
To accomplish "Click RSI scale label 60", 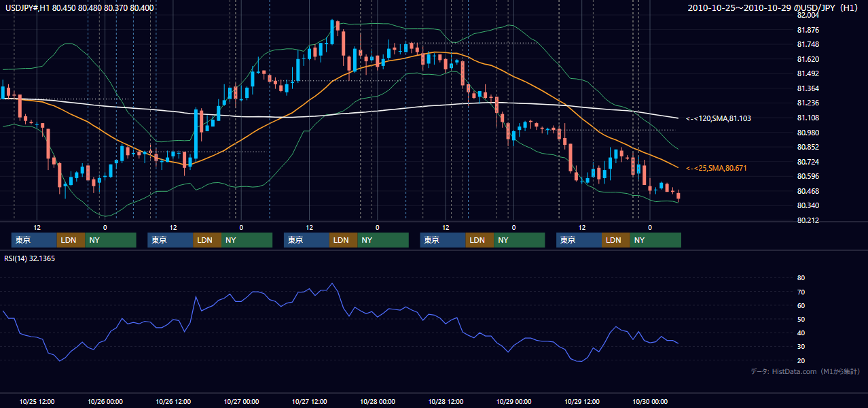I will (x=801, y=305).
